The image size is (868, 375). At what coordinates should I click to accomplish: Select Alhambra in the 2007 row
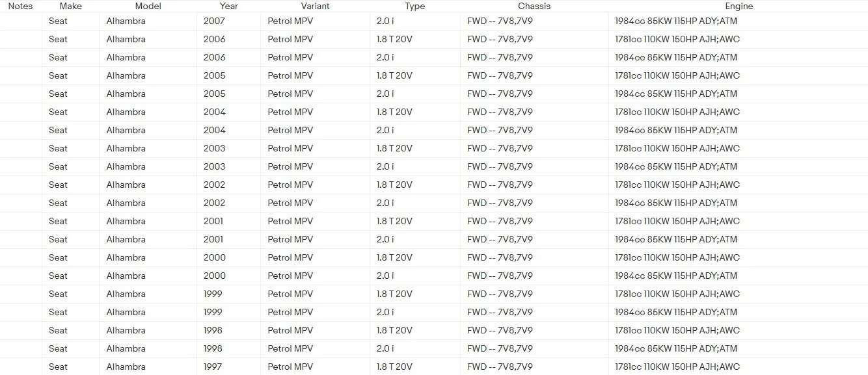tap(126, 21)
